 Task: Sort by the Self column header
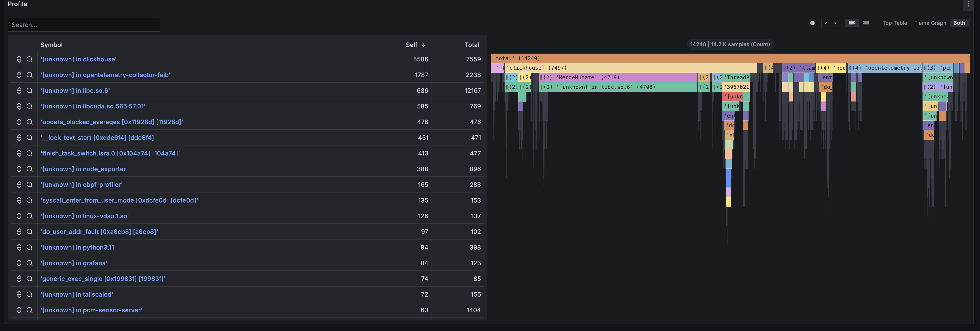tap(415, 45)
